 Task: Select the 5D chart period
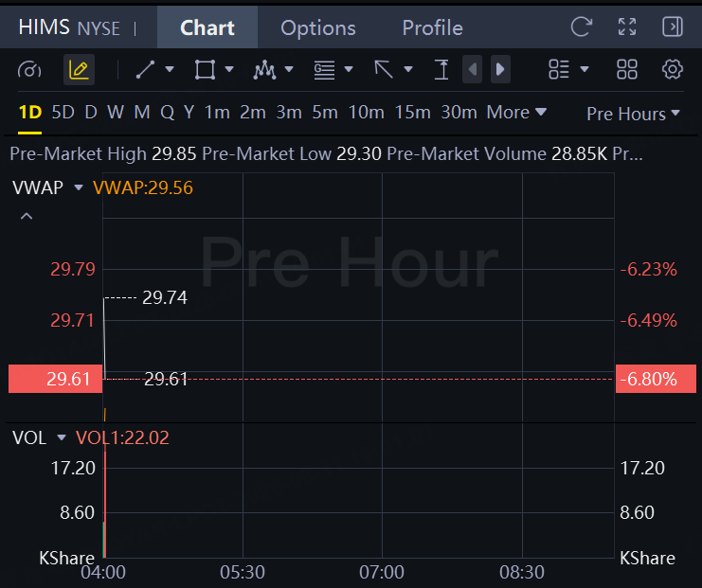(63, 113)
